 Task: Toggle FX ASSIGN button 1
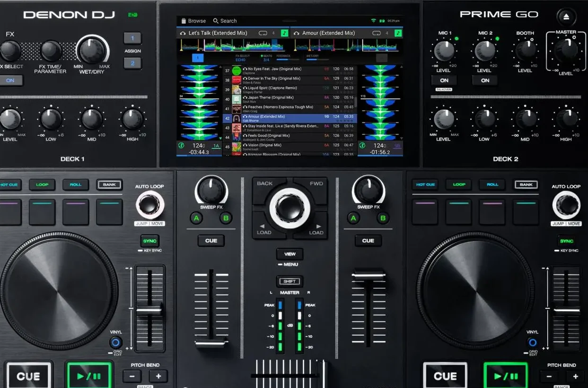click(132, 38)
